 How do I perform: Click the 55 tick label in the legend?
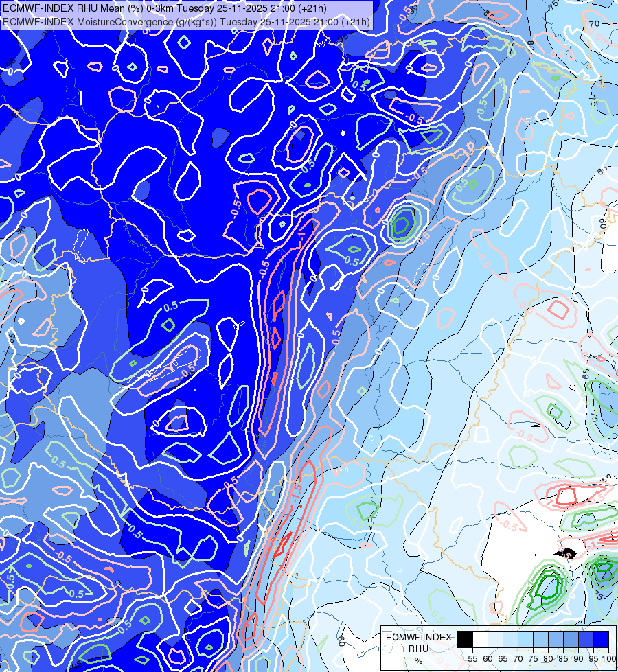[472, 659]
